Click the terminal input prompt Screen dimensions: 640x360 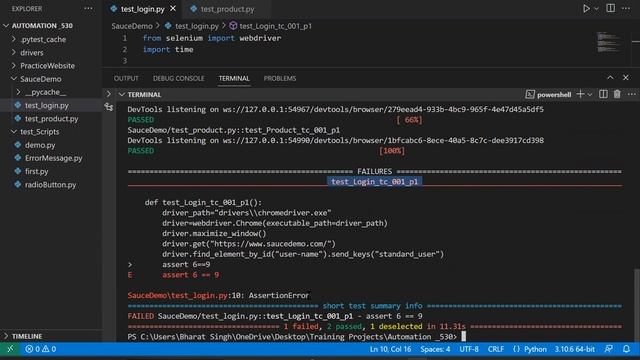click(x=463, y=337)
